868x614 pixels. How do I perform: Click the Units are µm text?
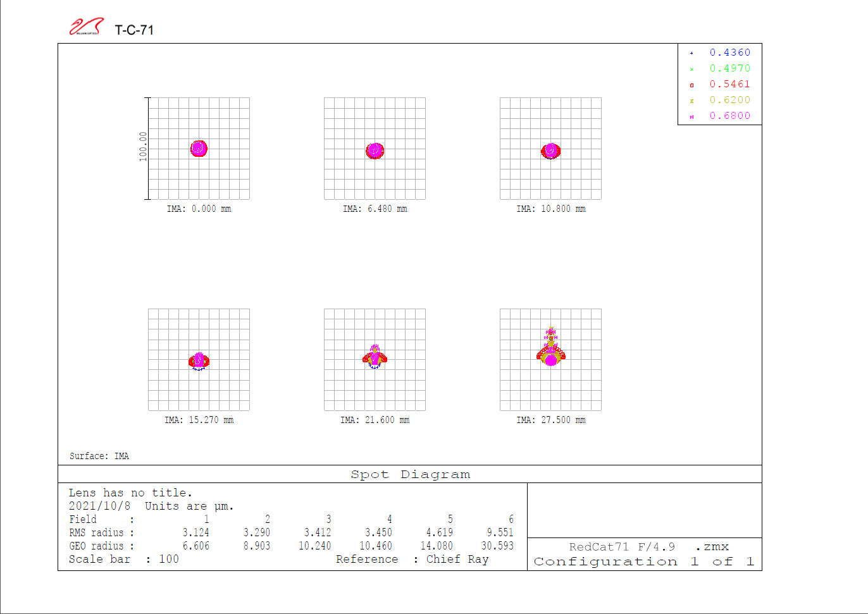pyautogui.click(x=189, y=506)
